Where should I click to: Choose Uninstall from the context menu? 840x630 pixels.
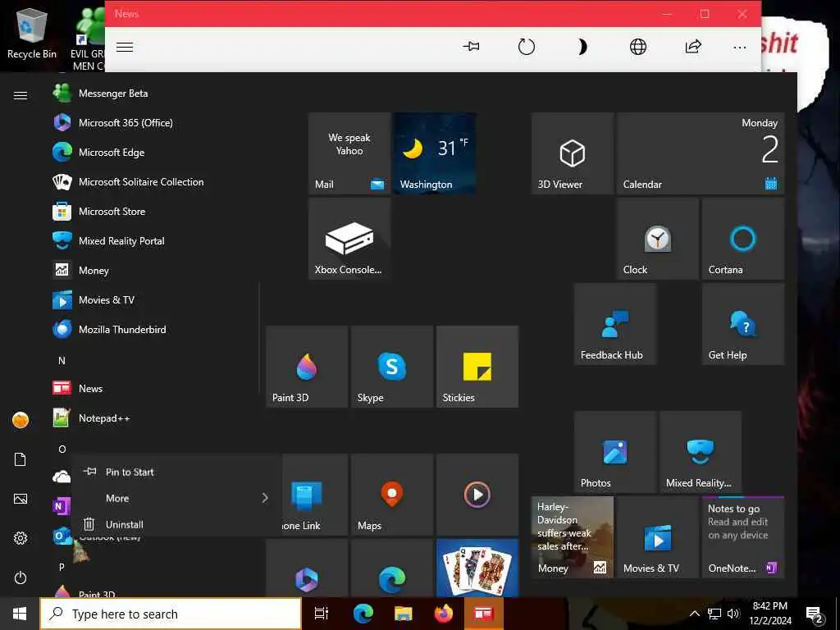[x=176, y=524]
